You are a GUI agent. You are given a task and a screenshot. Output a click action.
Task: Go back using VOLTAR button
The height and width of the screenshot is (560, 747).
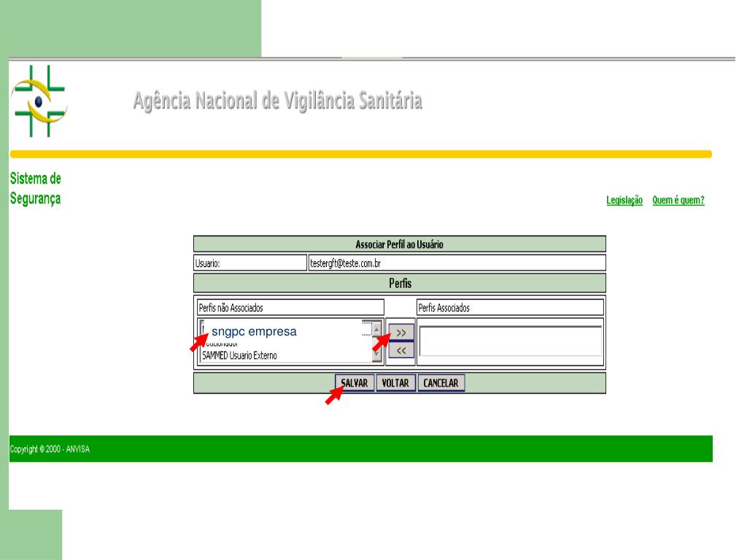click(x=395, y=383)
